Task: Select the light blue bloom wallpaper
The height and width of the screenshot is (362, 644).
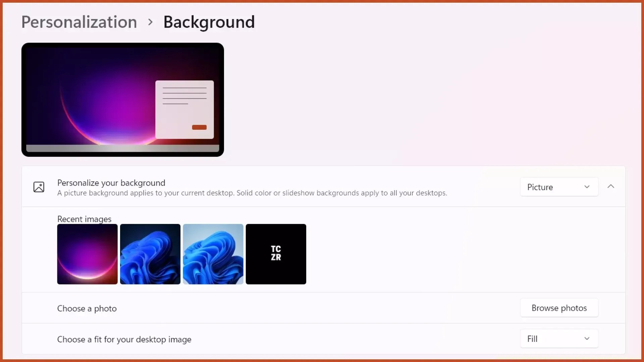Action: click(x=213, y=254)
